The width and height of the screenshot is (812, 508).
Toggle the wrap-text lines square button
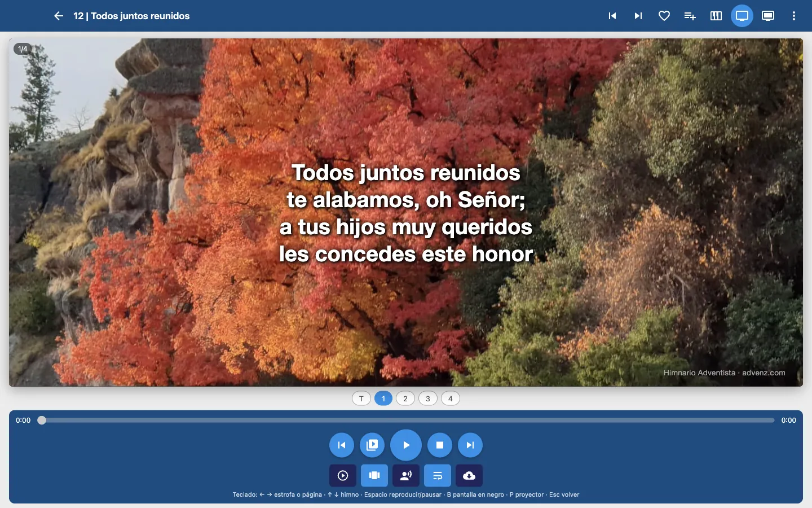[438, 475]
